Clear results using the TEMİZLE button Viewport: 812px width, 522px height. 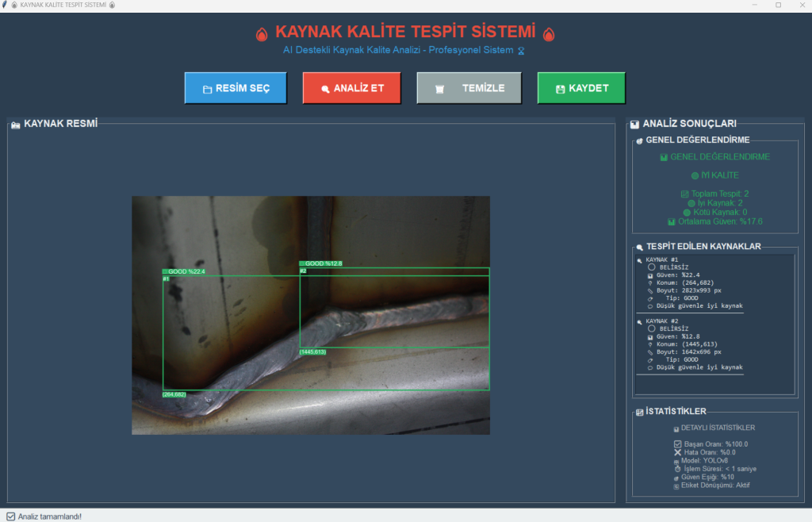[x=469, y=88]
